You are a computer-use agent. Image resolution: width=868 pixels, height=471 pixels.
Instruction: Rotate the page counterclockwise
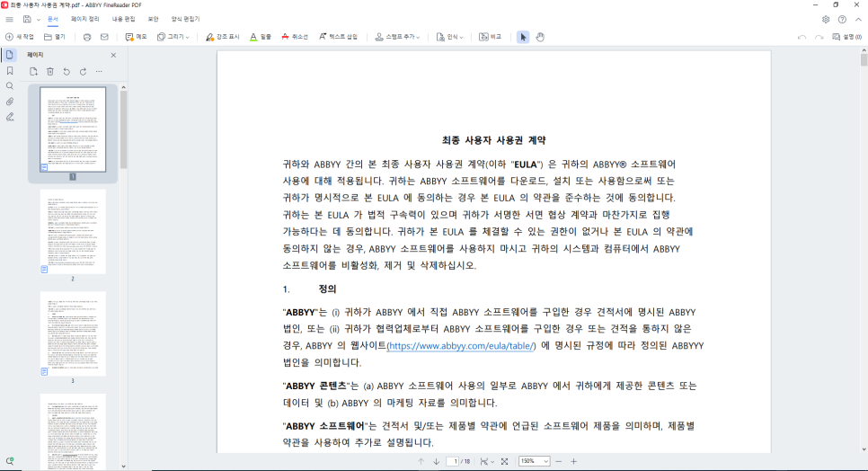point(66,71)
